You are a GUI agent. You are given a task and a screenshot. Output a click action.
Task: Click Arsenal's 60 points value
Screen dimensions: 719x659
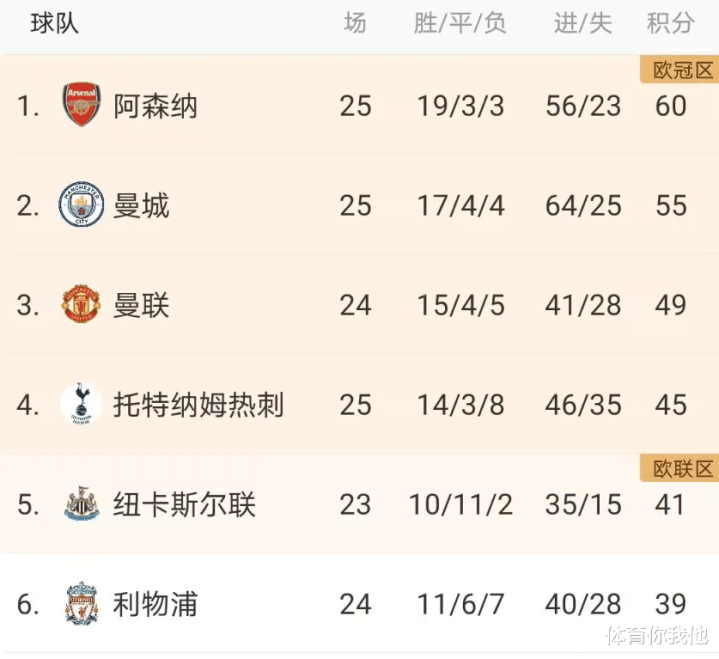(x=671, y=105)
